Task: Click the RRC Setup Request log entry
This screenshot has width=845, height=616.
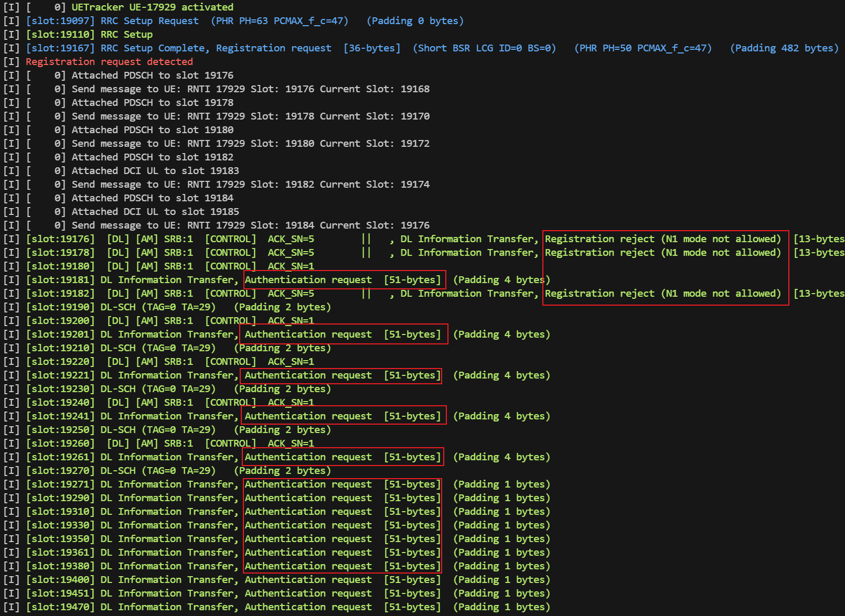Action: pyautogui.click(x=148, y=20)
